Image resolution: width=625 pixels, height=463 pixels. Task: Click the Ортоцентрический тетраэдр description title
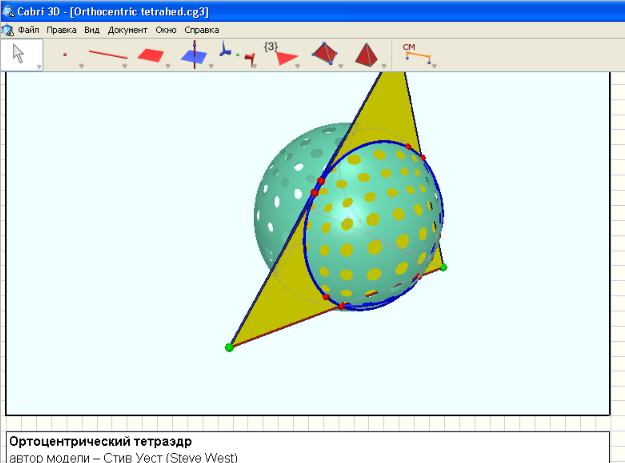click(x=99, y=441)
